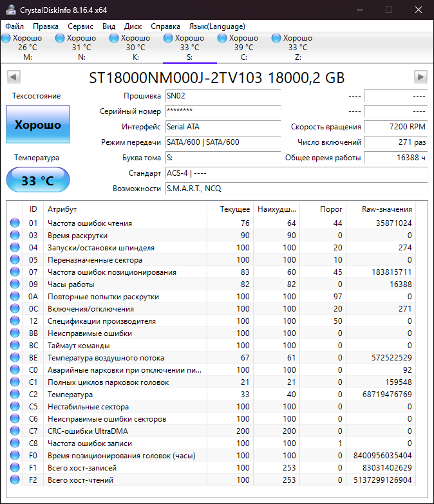434x504 pixels.
Task: Click the Стандарт ACS-4 field
Action: [296, 173]
